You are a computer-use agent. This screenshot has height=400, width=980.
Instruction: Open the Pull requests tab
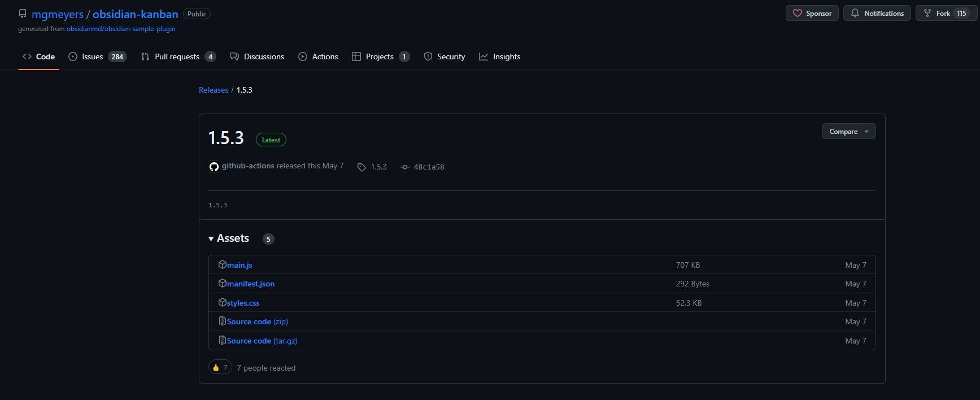tap(178, 56)
